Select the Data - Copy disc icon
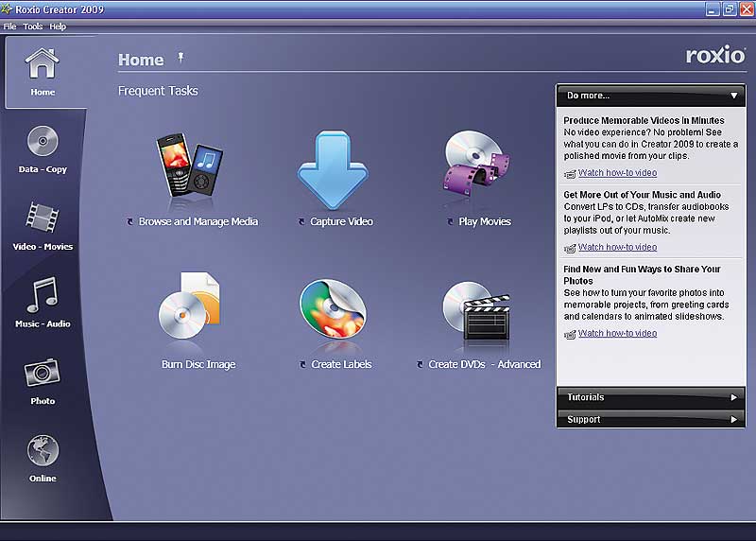Viewport: 756px width, 541px height. (x=43, y=140)
